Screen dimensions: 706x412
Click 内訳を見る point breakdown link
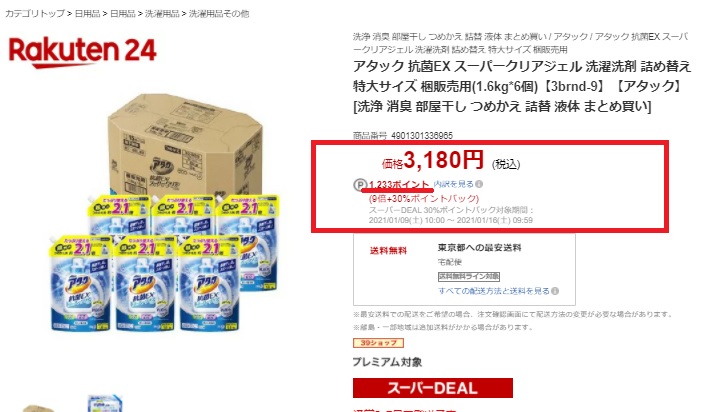[x=453, y=184]
